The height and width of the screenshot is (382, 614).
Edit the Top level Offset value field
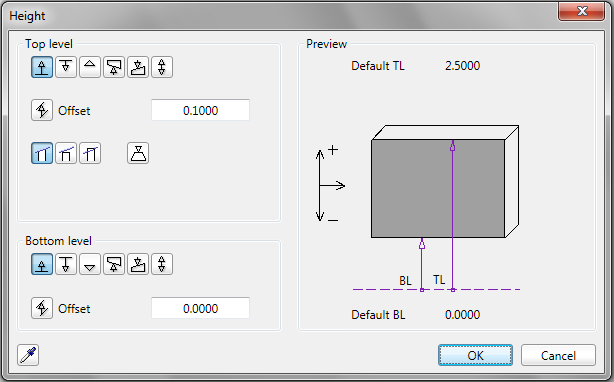tap(200, 110)
